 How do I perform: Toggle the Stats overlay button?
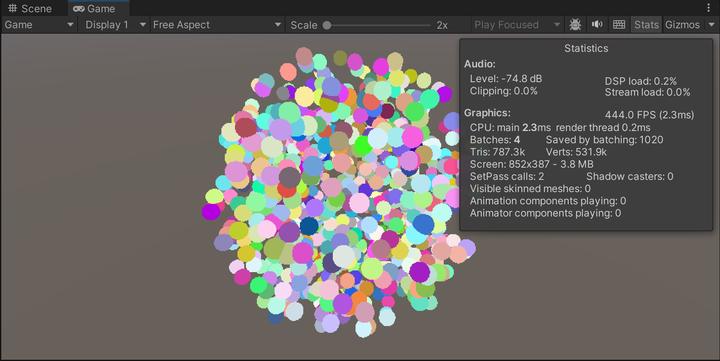coord(646,25)
